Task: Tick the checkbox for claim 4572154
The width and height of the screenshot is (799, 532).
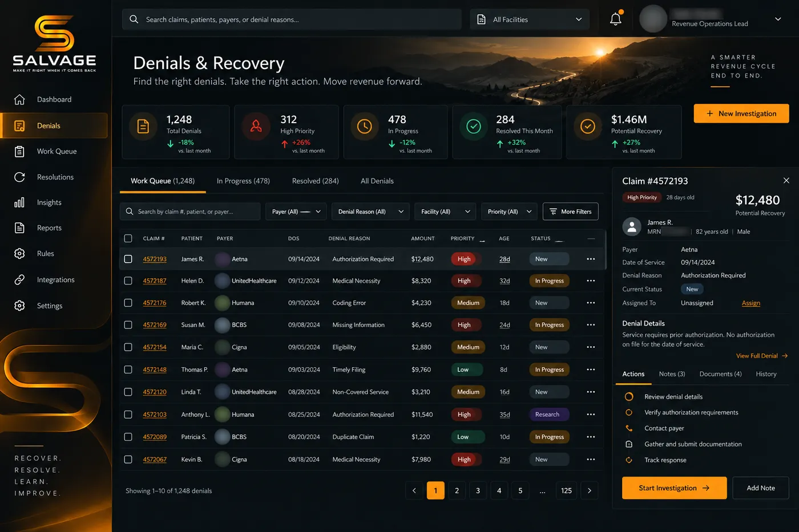Action: coord(128,347)
